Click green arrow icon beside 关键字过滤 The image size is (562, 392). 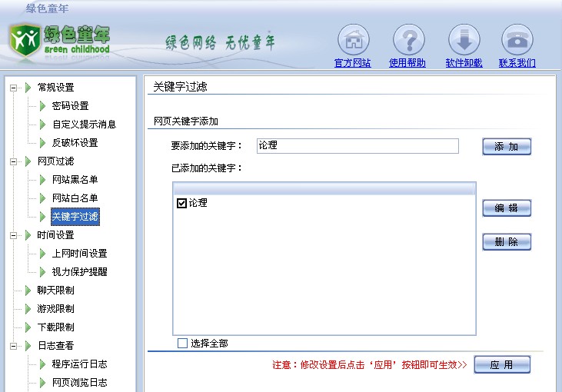coord(42,217)
